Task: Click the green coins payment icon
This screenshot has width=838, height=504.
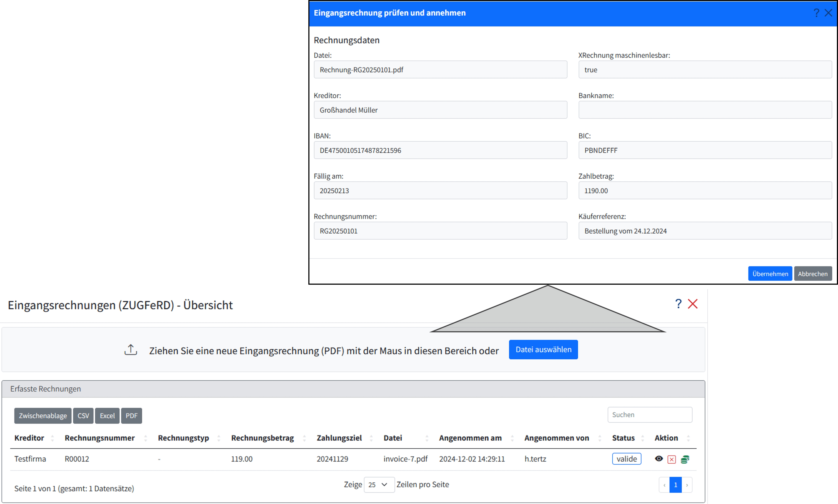Action: pyautogui.click(x=685, y=459)
